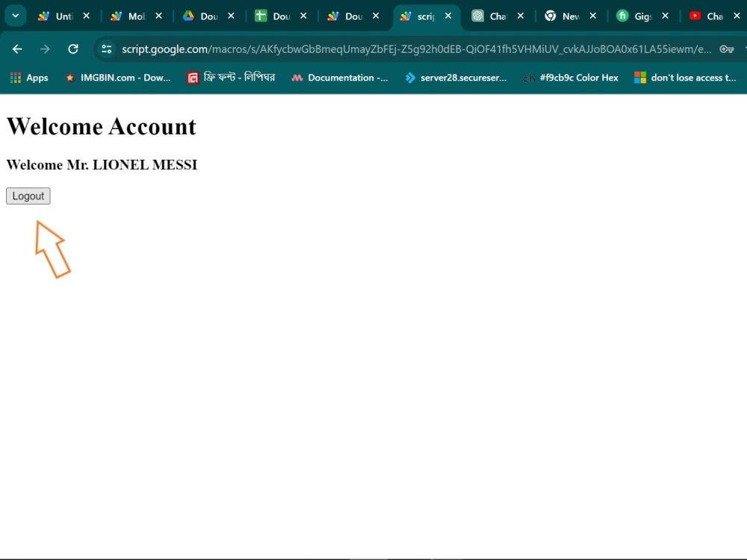Screen dimensions: 747x560
Task: Click the Welcome Account heading
Action: [102, 127]
